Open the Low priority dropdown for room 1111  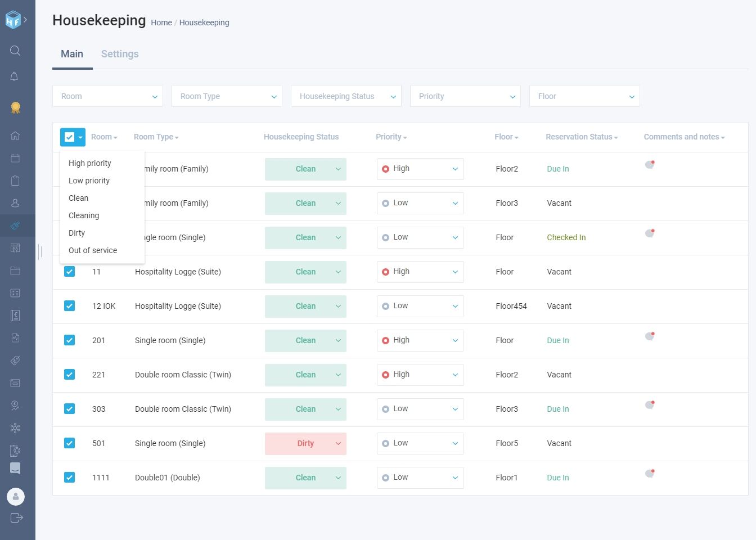point(420,478)
